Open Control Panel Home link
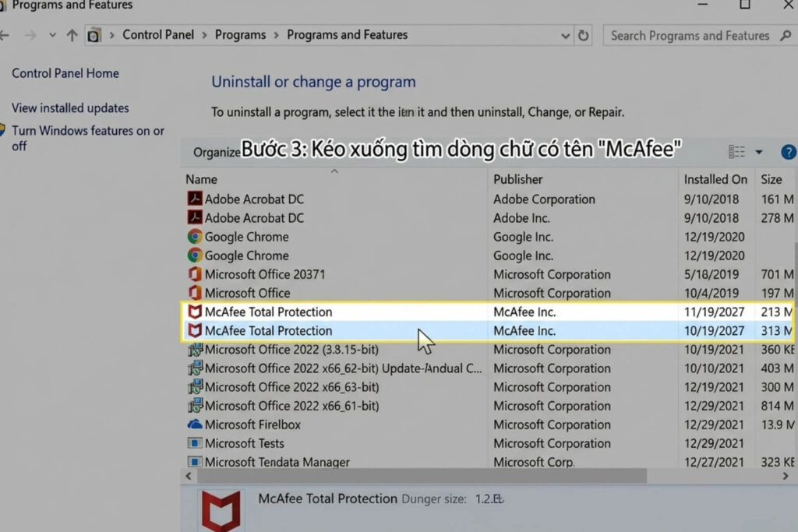 65,73
